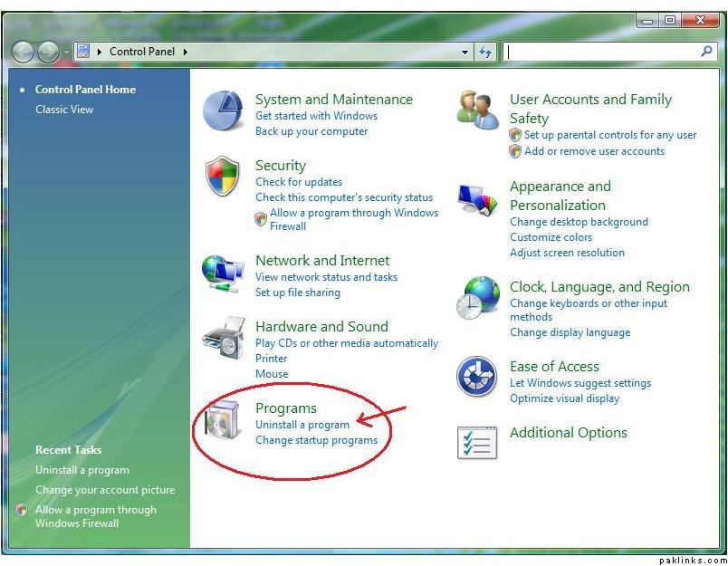This screenshot has width=728, height=566.
Task: Click the Ease of Access icon
Action: coord(477,376)
